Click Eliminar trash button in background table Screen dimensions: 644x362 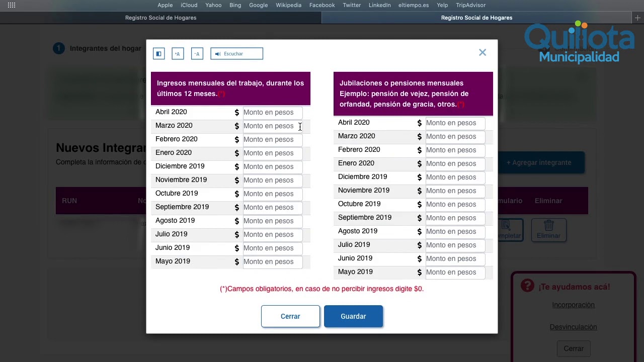coord(548,230)
